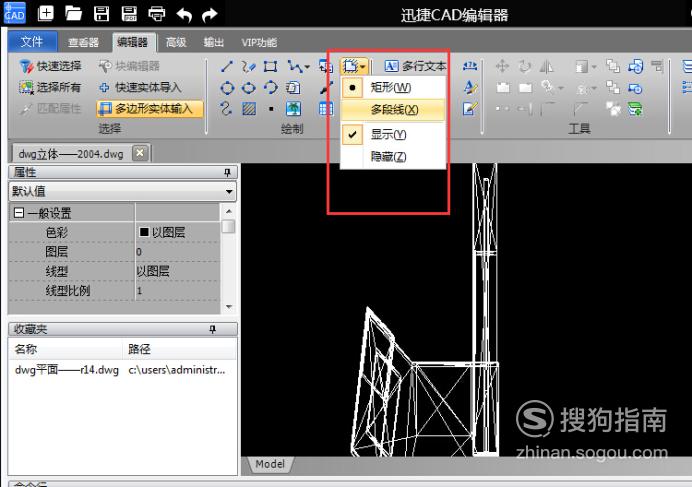Open the text style icon
Screen dimensions: 692x487
coord(470,87)
